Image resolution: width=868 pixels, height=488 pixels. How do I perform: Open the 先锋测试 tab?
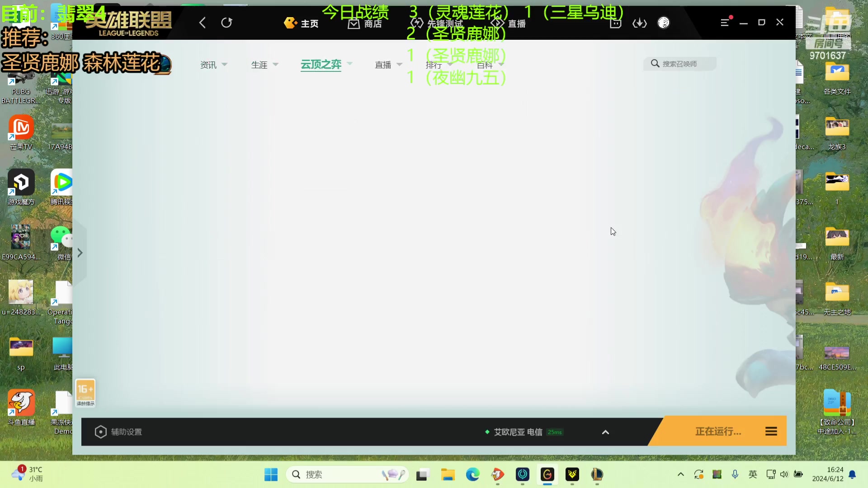pyautogui.click(x=437, y=23)
